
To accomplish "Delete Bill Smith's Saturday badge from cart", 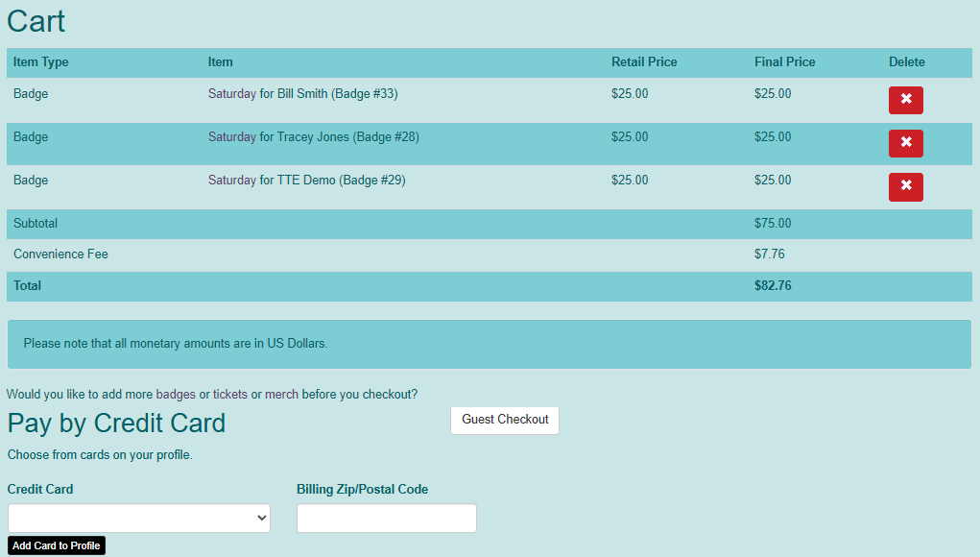I will coord(905,100).
